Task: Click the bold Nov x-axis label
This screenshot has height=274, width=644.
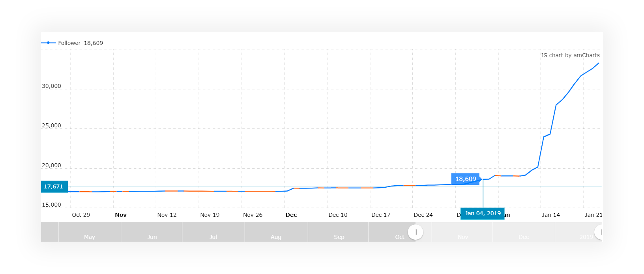Action: point(121,215)
